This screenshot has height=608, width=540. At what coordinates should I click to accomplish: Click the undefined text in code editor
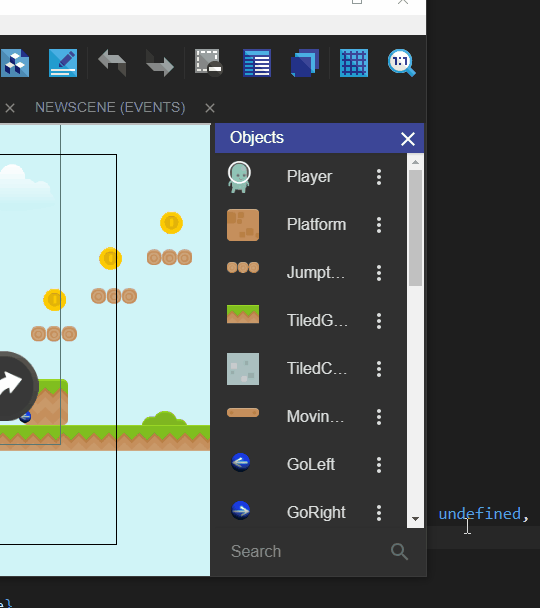tap(480, 514)
